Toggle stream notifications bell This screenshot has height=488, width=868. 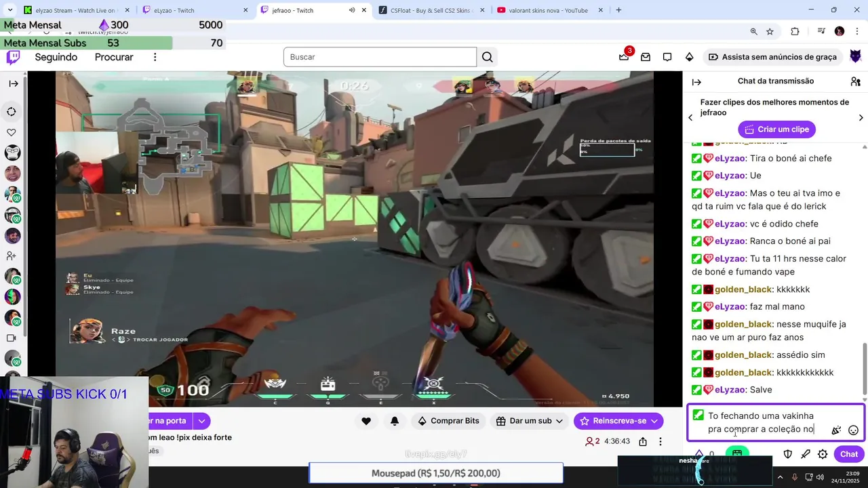pos(395,421)
